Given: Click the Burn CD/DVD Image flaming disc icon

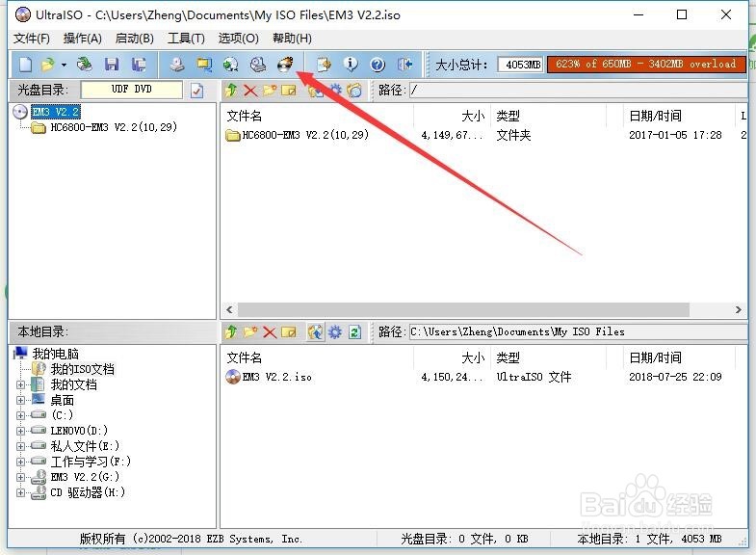Looking at the screenshot, I should point(285,65).
